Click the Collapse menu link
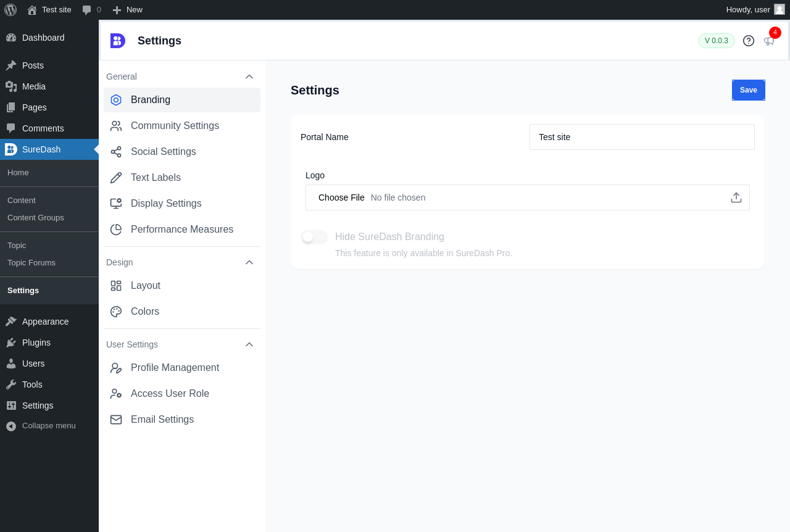The width and height of the screenshot is (790, 532). tap(49, 426)
